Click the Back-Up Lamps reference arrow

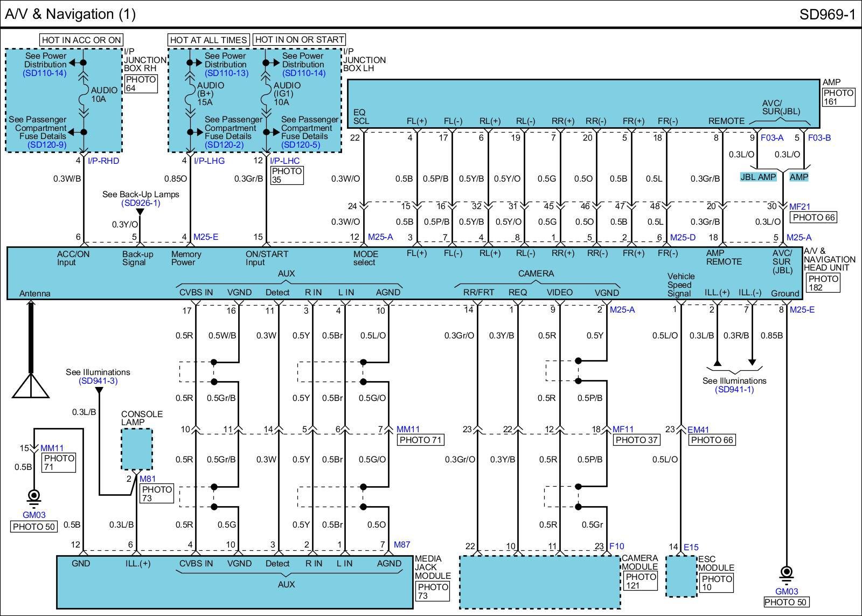pyautogui.click(x=140, y=212)
